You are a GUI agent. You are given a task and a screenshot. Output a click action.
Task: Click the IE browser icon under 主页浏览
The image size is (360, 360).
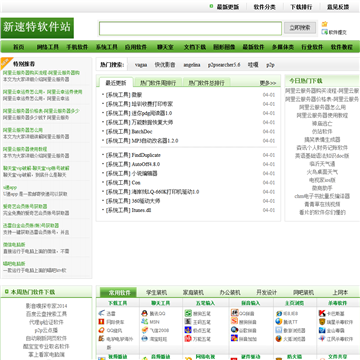(x=279, y=313)
